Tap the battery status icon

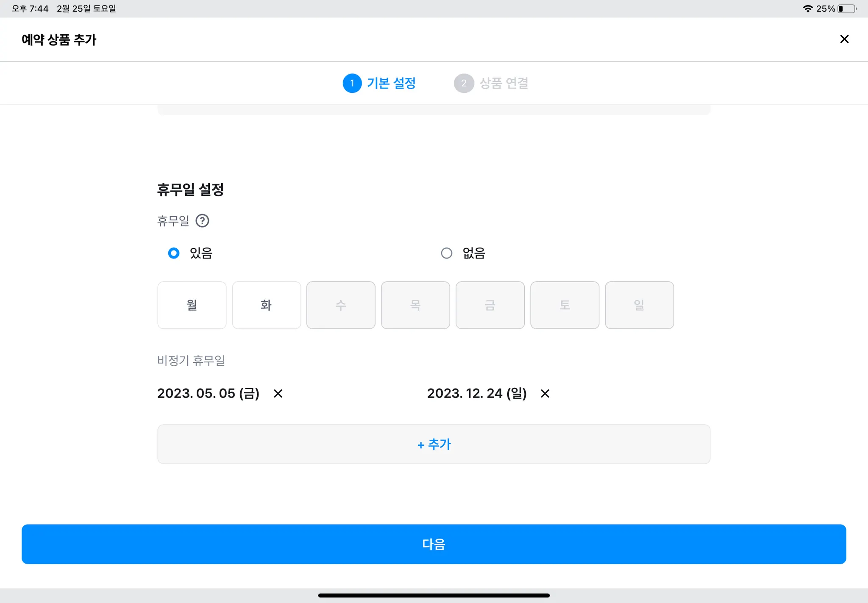[846, 9]
